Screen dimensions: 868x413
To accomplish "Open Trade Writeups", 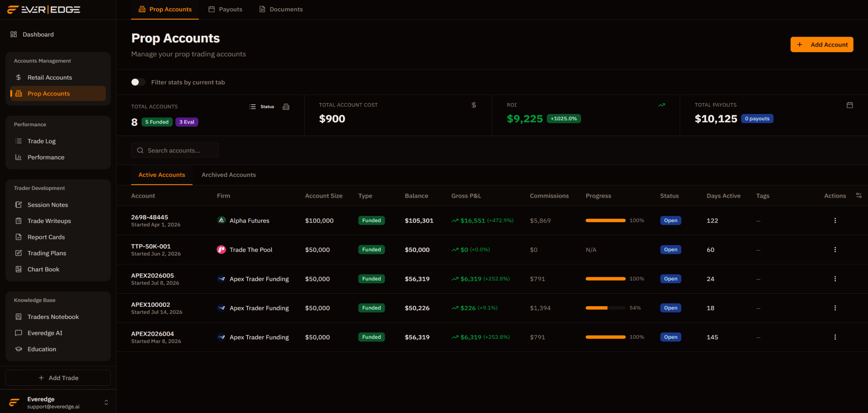I will (58, 221).
